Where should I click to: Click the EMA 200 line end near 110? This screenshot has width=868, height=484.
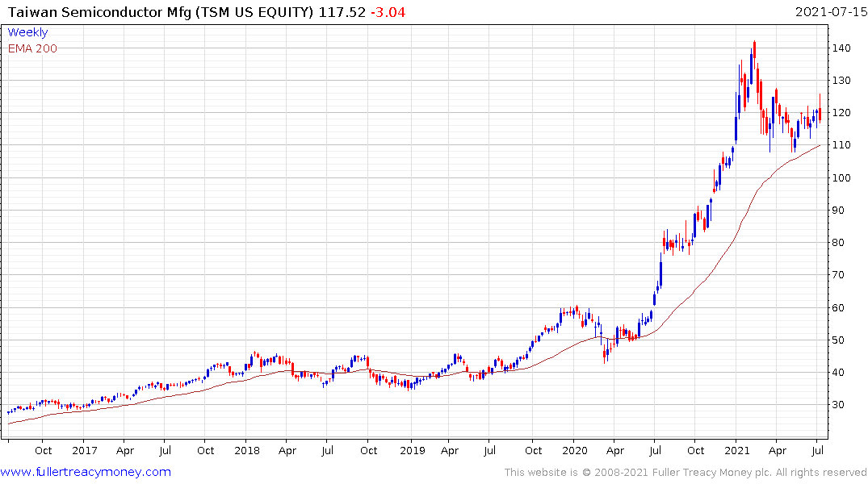click(820, 145)
